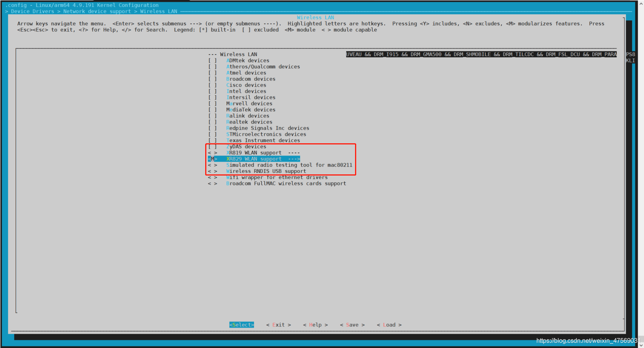The image size is (644, 348).
Task: Click the Select button
Action: tap(242, 325)
